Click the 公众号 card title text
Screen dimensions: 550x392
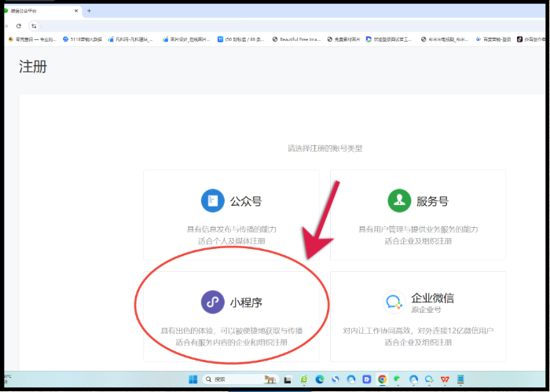point(245,201)
